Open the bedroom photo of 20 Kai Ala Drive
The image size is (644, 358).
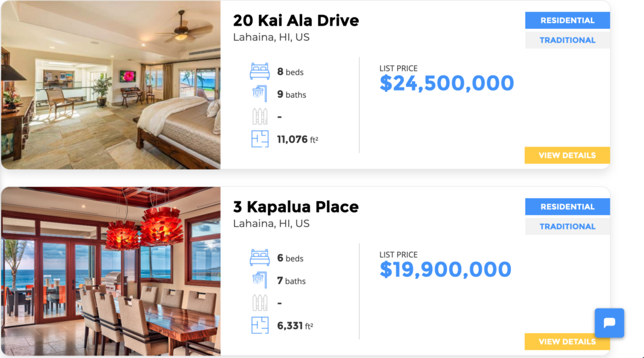[111, 84]
